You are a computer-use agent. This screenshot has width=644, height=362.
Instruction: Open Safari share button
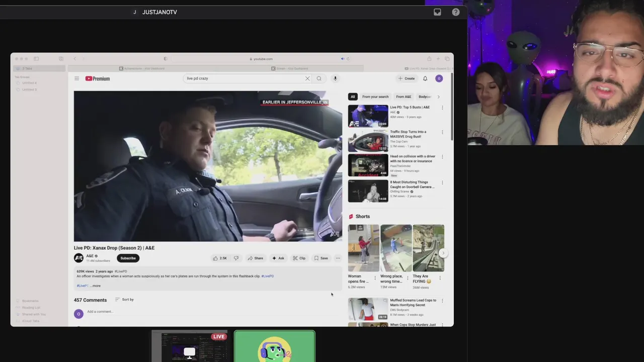point(429,59)
